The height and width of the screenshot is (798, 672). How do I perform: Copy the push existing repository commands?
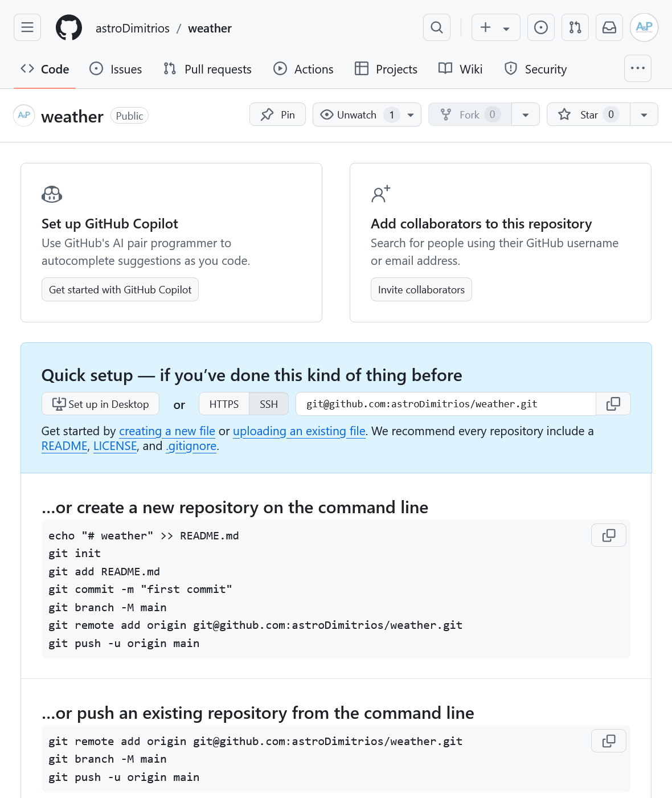click(x=609, y=741)
